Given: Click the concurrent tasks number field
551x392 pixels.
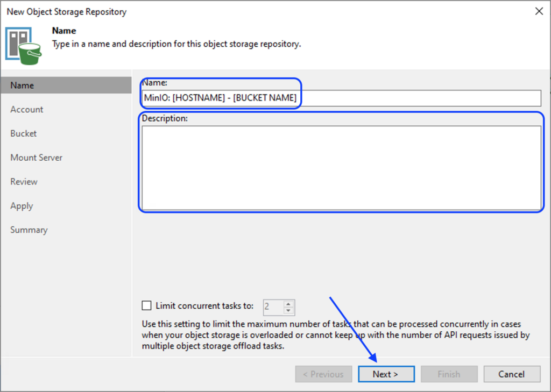Looking at the screenshot, I should point(273,307).
